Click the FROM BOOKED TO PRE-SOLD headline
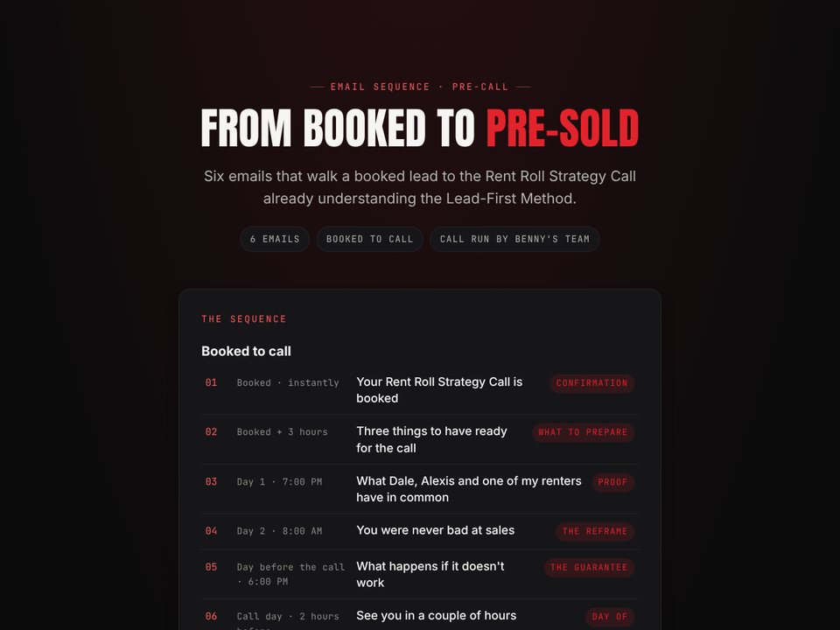 coord(420,128)
